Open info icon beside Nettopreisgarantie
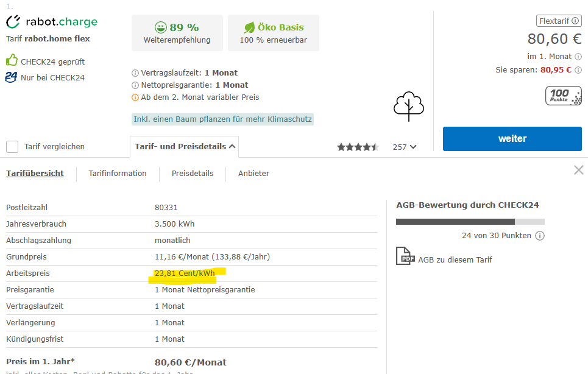Image resolution: width=588 pixels, height=374 pixels. [x=135, y=85]
